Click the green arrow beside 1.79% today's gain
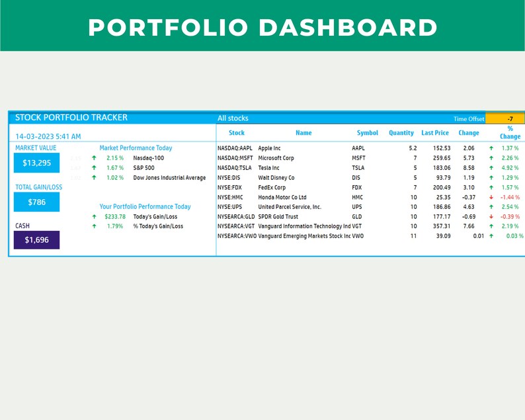The width and height of the screenshot is (525, 420). pos(94,226)
